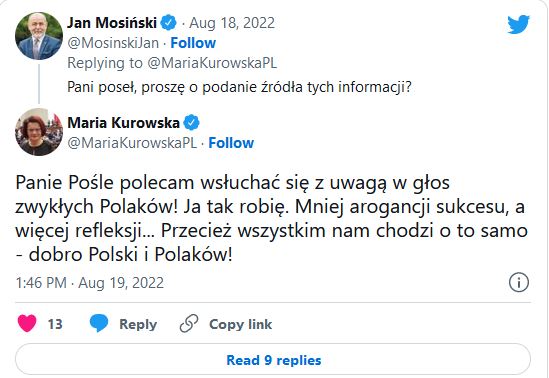This screenshot has height=378, width=549.
Task: Click the blue reply speech bubble icon
Action: pos(99,323)
